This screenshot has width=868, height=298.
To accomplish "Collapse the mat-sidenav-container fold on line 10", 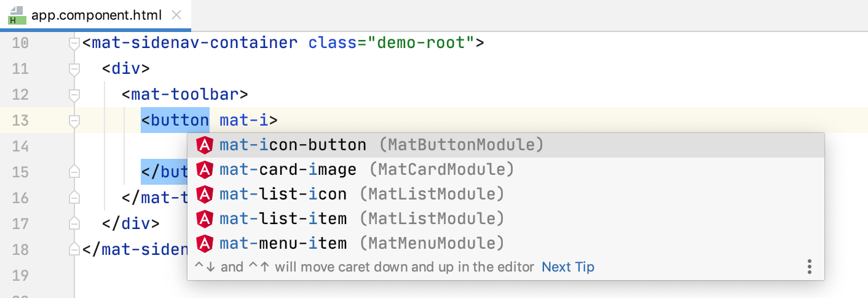I will point(74,44).
